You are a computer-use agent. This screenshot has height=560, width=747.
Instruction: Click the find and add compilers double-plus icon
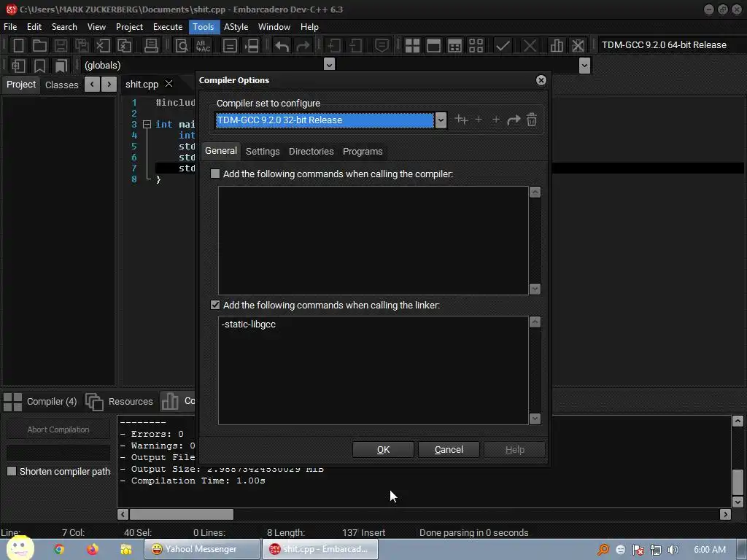(461, 120)
